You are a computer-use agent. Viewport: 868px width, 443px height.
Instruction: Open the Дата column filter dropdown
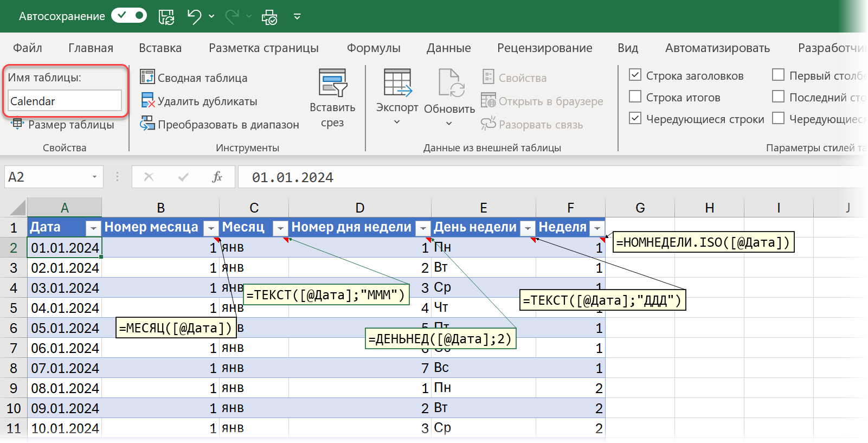point(93,228)
